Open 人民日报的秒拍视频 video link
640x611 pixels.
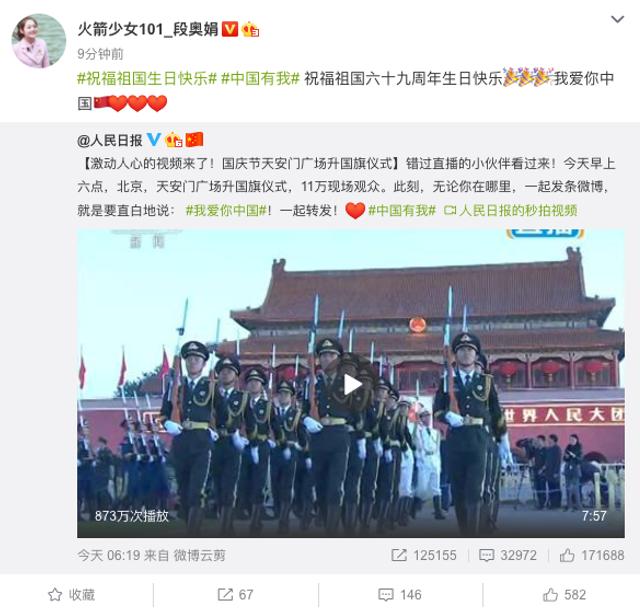511,211
